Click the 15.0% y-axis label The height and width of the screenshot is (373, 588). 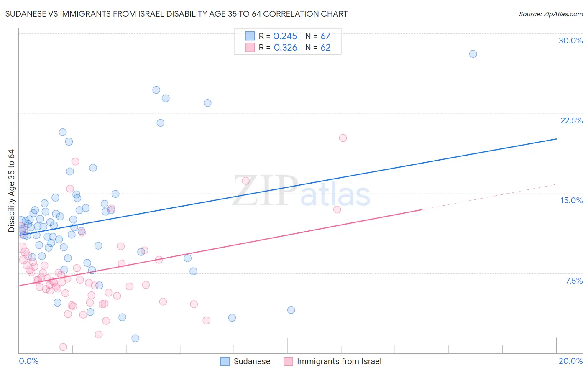tap(571, 200)
